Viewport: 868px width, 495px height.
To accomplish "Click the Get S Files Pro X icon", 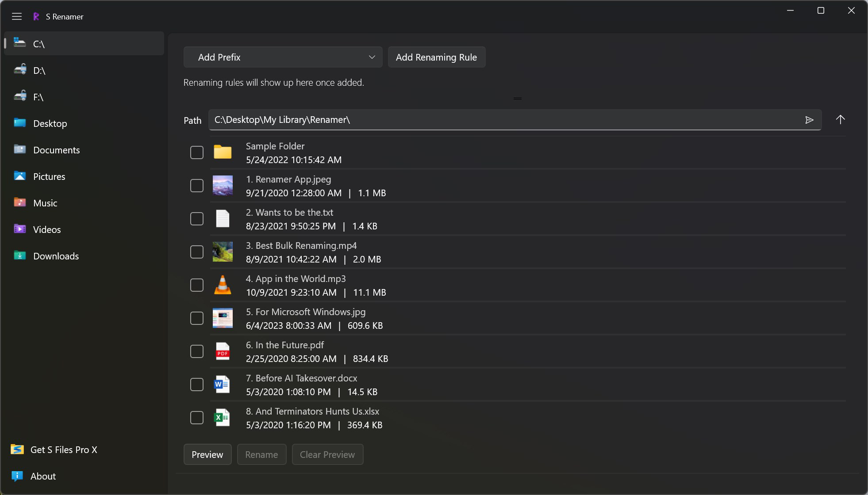I will click(16, 449).
